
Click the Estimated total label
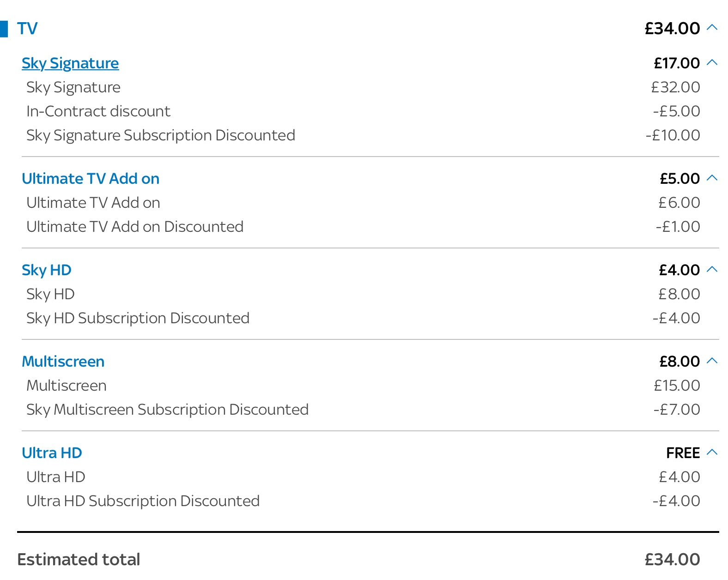(79, 560)
